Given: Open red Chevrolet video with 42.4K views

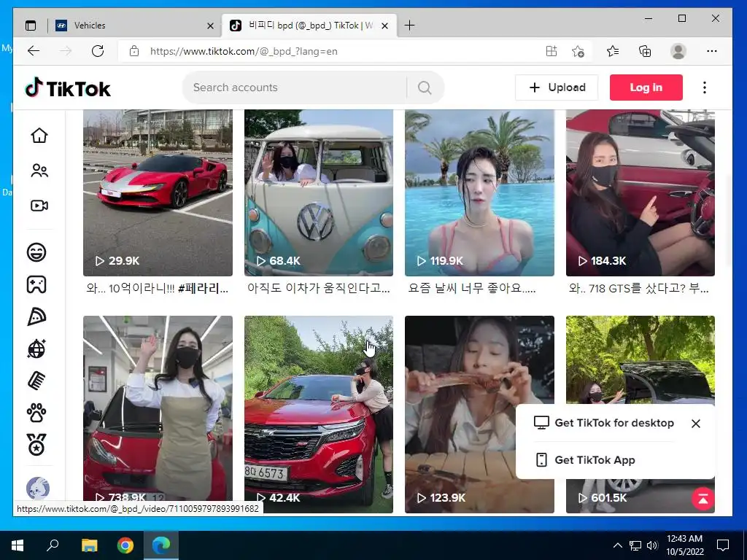Looking at the screenshot, I should (319, 414).
